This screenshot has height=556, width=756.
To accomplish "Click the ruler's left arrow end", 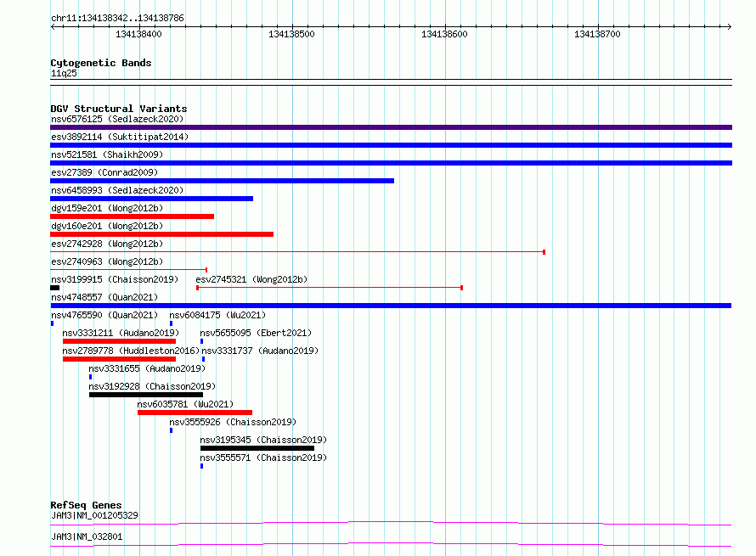I will click(x=53, y=26).
